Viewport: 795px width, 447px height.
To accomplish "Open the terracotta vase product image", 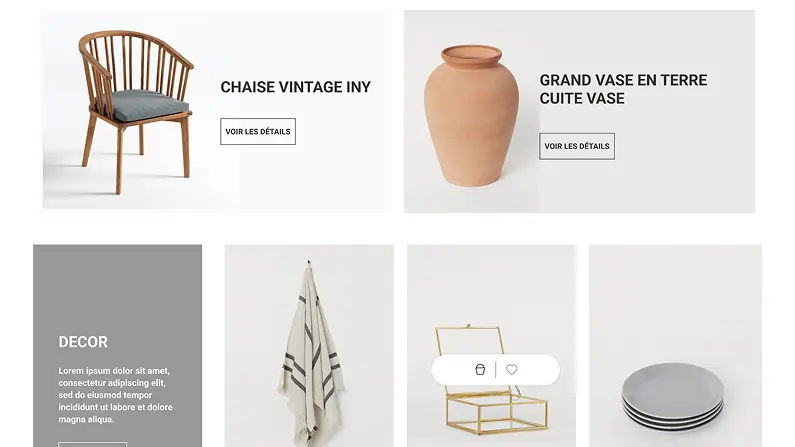I will click(x=471, y=116).
